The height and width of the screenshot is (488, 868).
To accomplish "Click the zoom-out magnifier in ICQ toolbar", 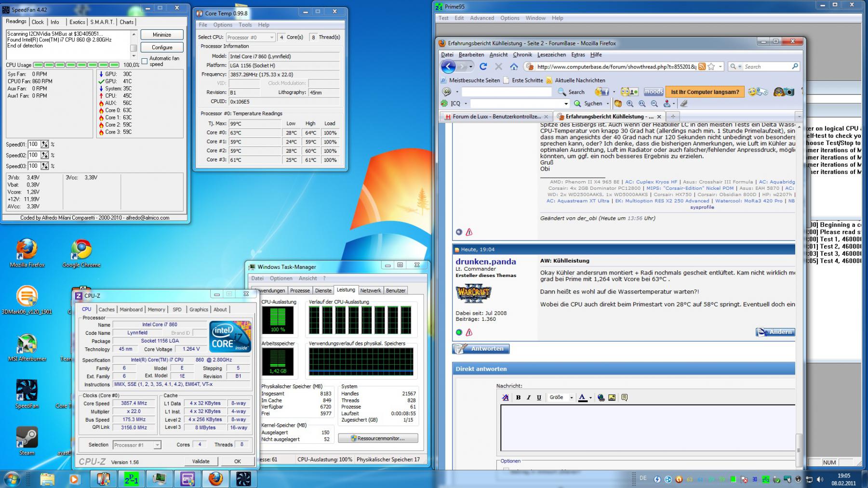I will pos(654,104).
